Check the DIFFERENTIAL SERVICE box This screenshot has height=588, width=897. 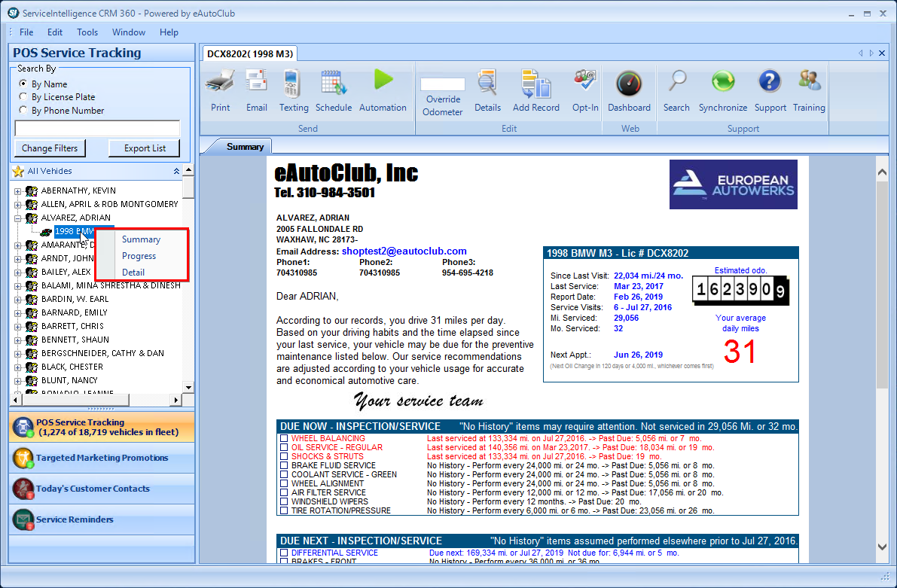284,553
